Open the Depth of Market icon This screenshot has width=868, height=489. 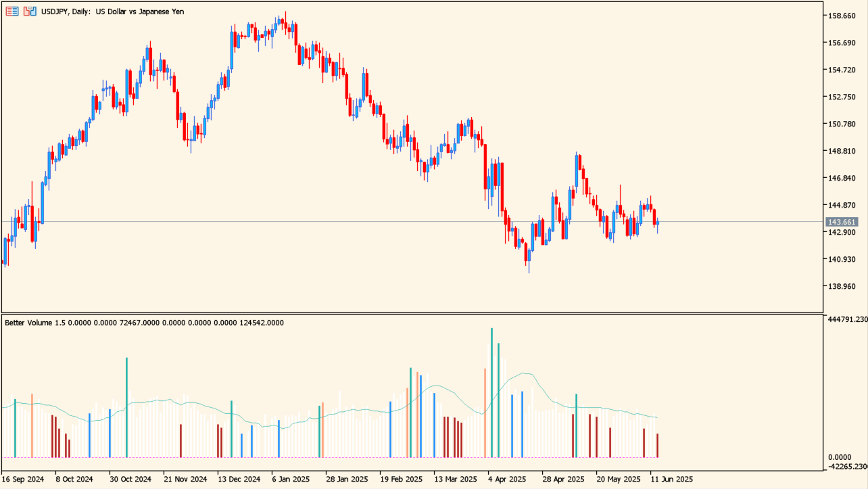pyautogui.click(x=12, y=11)
